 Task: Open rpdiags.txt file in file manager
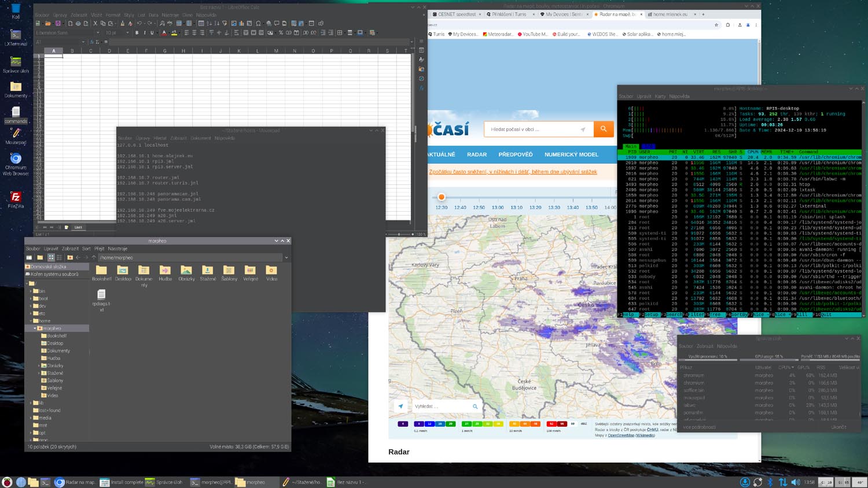point(101,301)
